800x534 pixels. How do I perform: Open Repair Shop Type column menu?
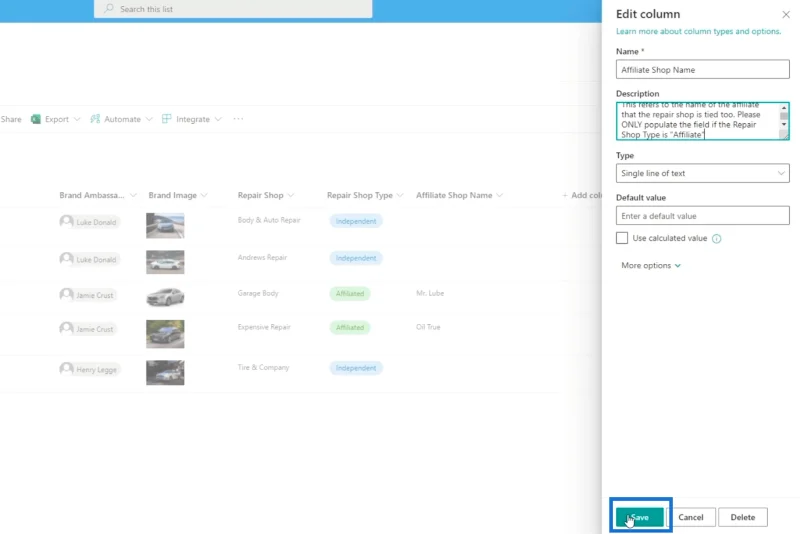click(400, 195)
